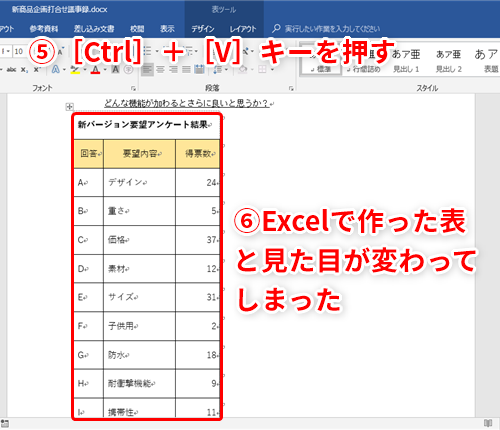Image resolution: width=500 pixels, height=430 pixels.
Task: Click the table move handle
Action: [x=69, y=107]
